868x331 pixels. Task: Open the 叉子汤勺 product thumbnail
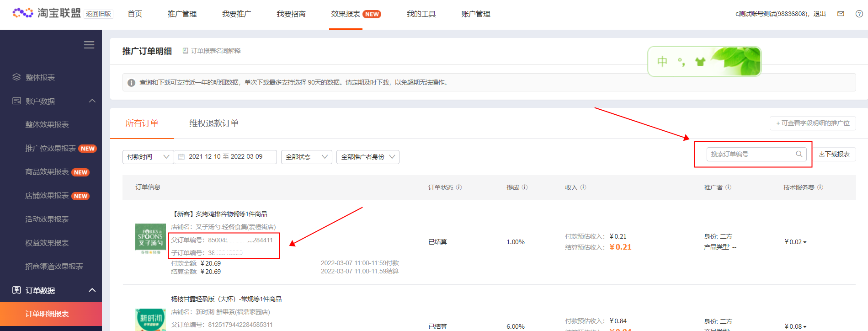[x=150, y=239]
